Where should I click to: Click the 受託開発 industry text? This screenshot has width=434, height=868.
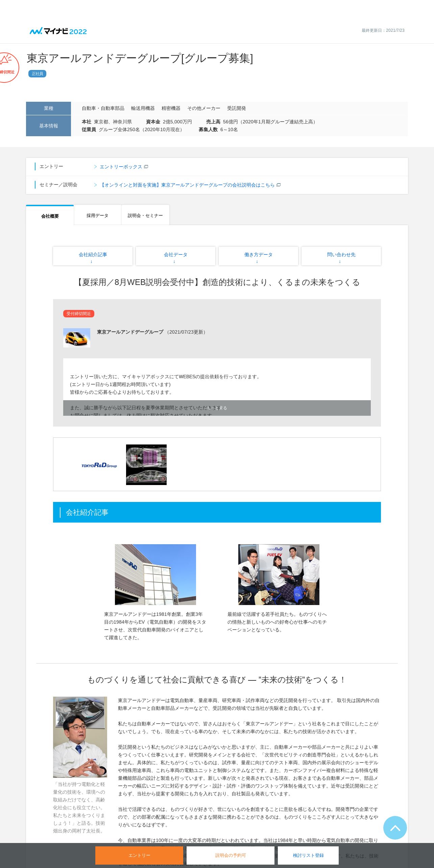(x=237, y=108)
